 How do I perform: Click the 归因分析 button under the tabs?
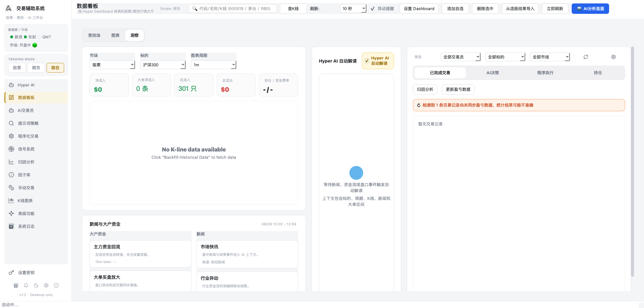425,89
